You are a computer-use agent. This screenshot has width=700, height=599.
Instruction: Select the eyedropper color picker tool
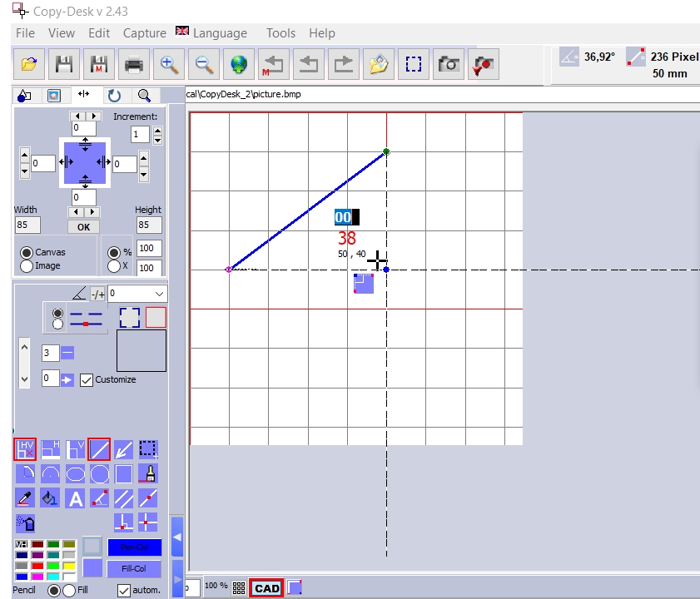(x=25, y=498)
